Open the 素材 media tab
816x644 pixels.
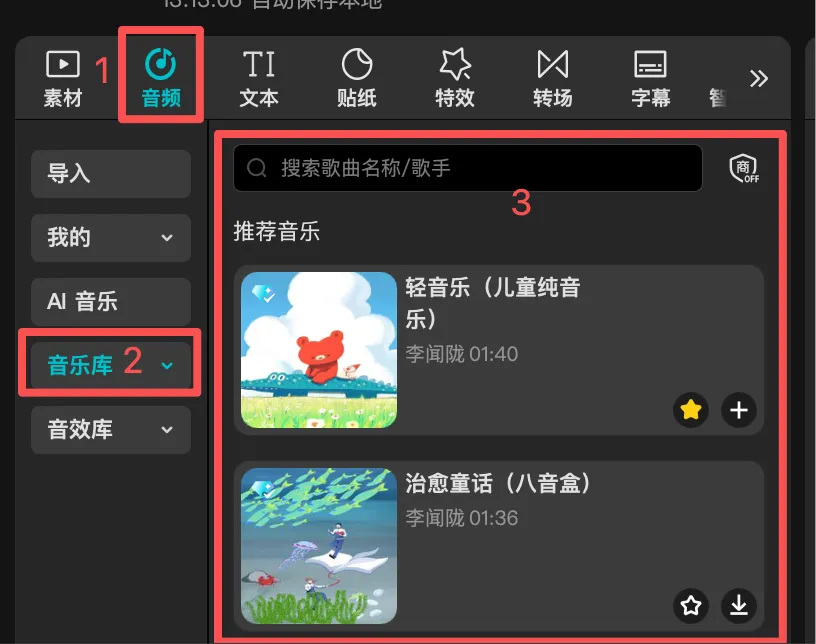[x=63, y=79]
